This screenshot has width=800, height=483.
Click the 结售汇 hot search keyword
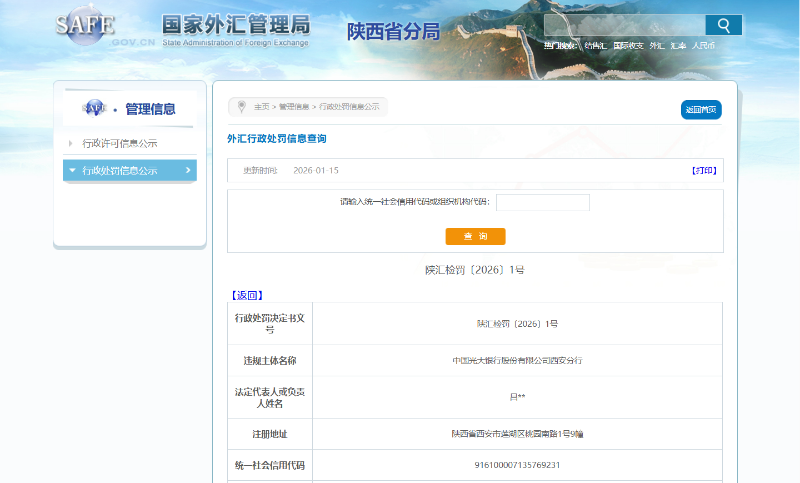click(595, 46)
